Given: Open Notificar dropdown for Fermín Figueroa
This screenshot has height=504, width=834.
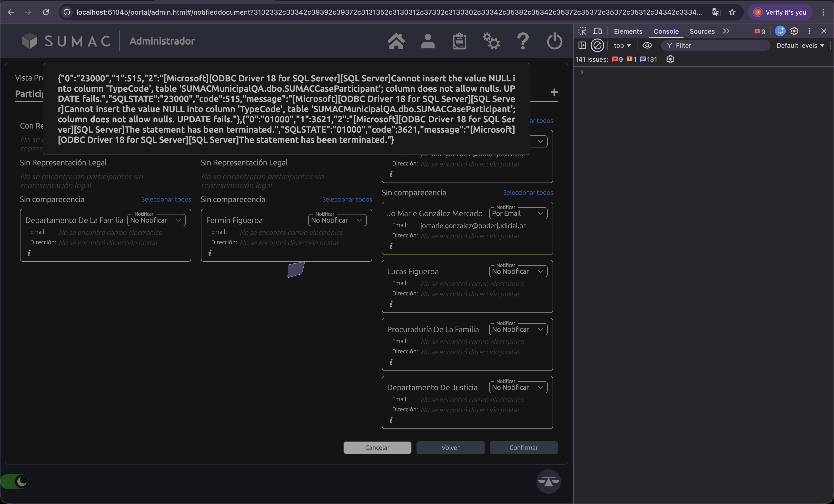Looking at the screenshot, I should point(337,220).
